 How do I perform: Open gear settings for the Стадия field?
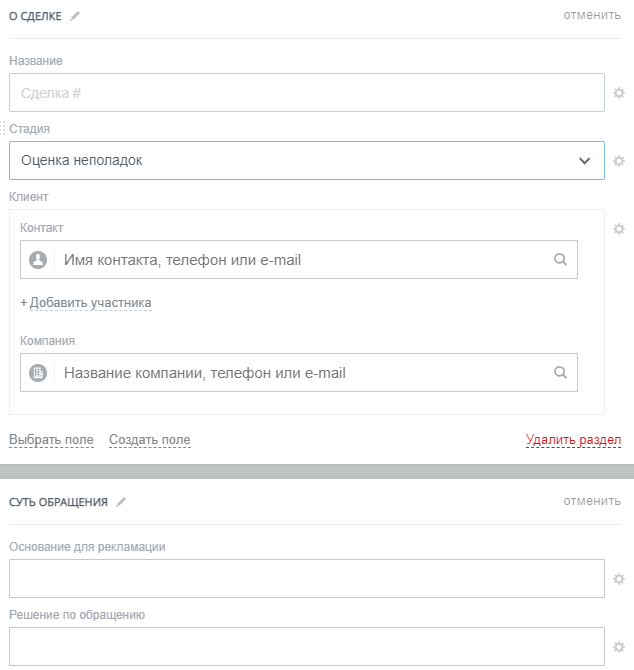(x=619, y=161)
